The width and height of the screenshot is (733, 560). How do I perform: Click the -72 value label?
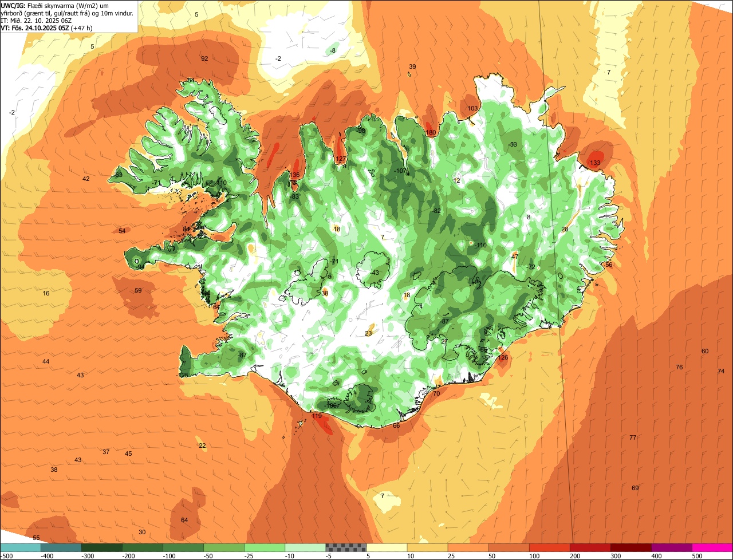tap(531, 267)
